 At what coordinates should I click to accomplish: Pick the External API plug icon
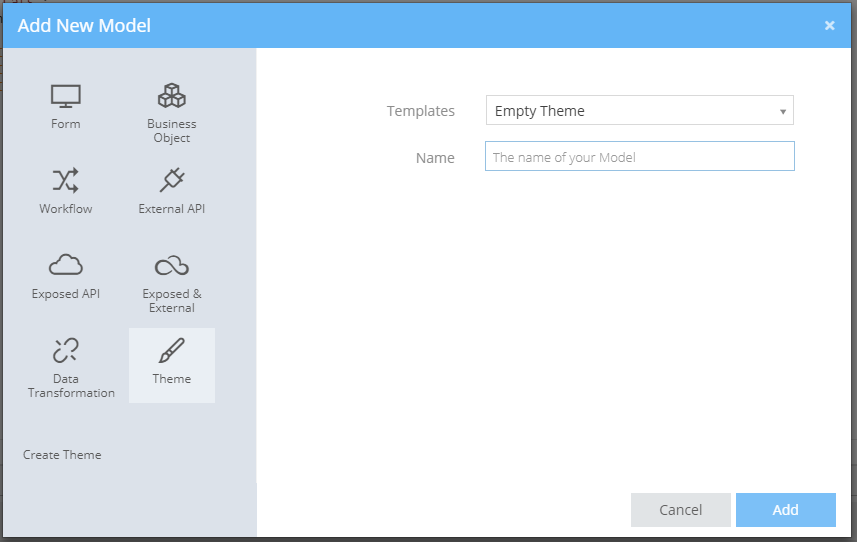tap(172, 181)
